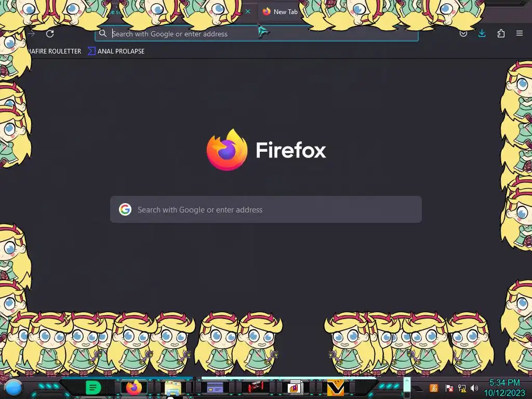This screenshot has width=532, height=399.
Task: Open the chart document app in taskbar
Action: coord(295,388)
